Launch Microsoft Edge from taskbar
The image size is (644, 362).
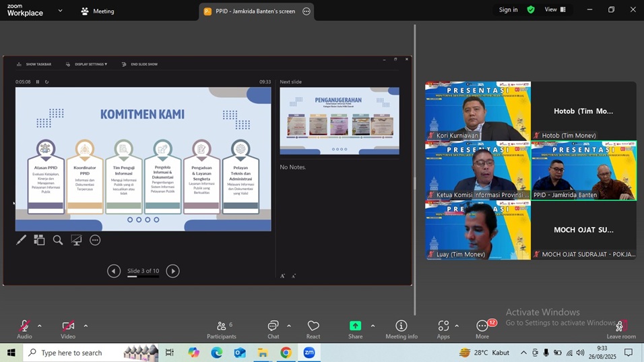coord(217,353)
